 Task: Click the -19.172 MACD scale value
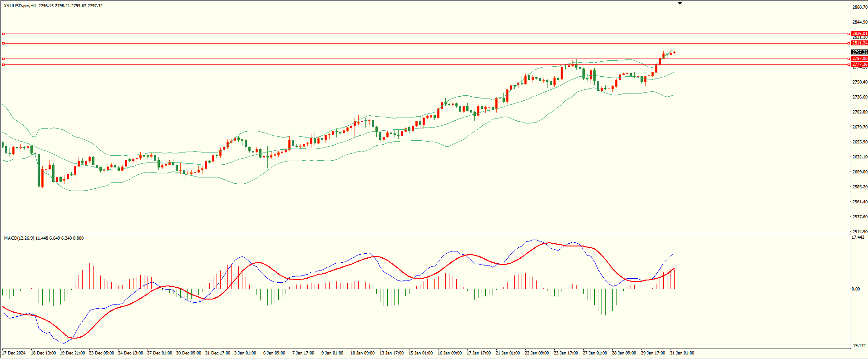coord(859,346)
